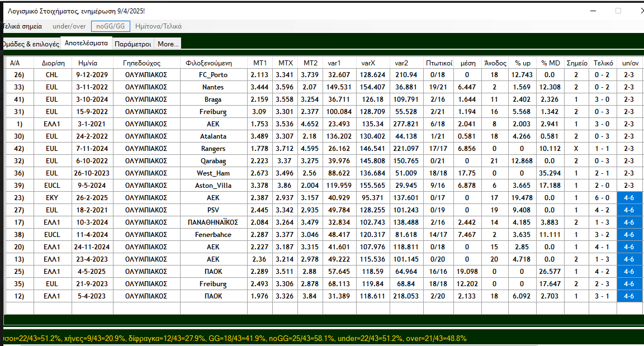
Task: Click the Φιλοξενούμενη column header
Action: 214,63
